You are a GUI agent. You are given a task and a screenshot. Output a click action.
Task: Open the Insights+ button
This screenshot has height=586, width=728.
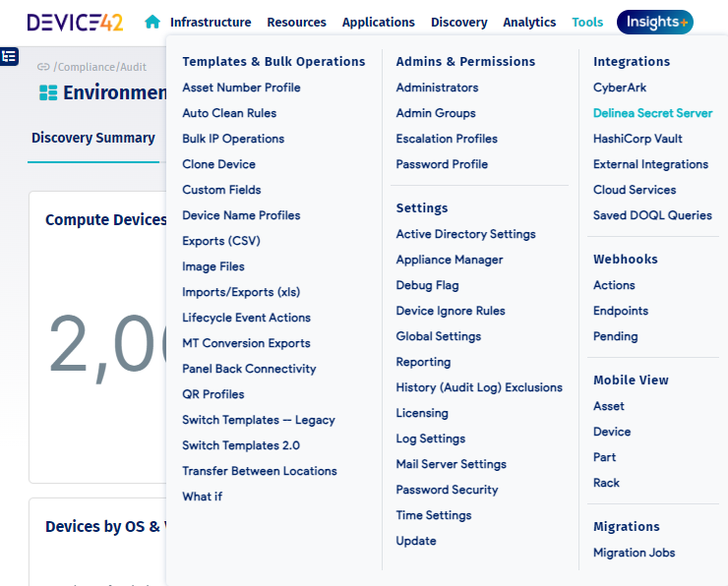coord(654,22)
